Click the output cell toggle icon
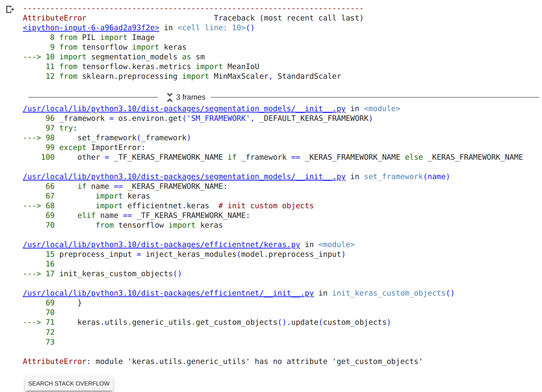 click(x=10, y=9)
